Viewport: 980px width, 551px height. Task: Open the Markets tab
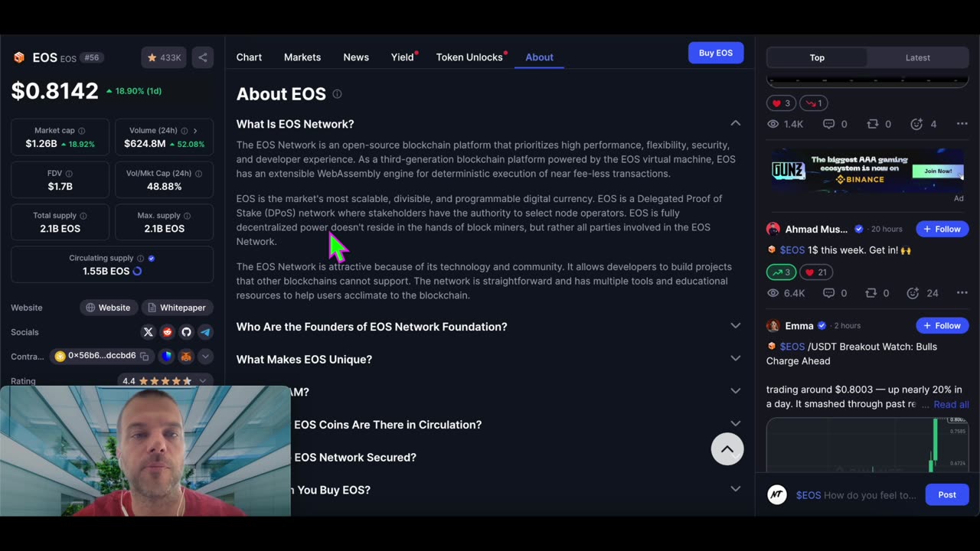click(x=302, y=57)
